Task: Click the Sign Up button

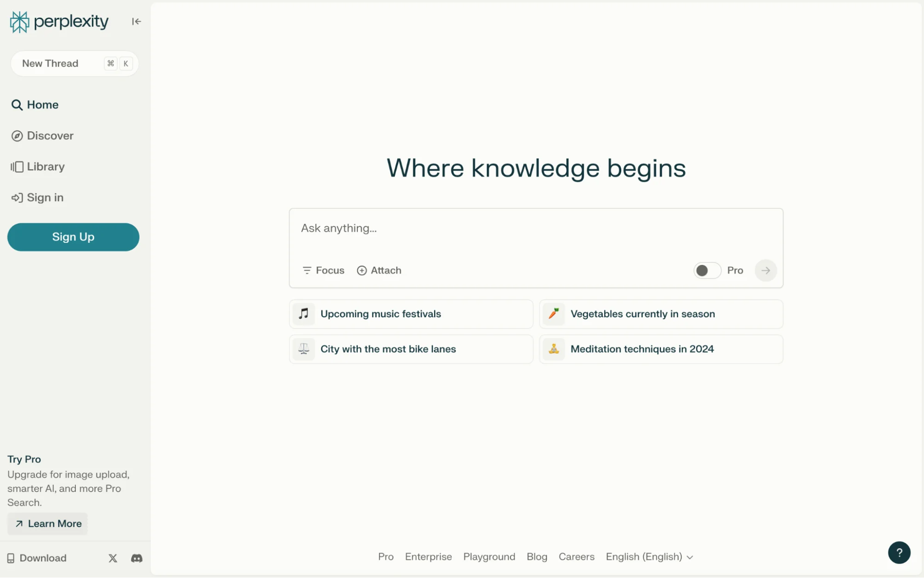Action: pos(73,237)
